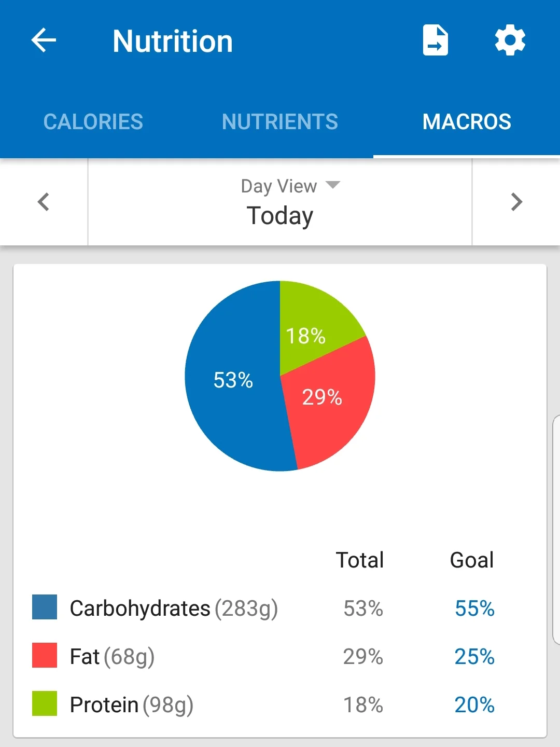Switch to the Calories tab
Image resolution: width=560 pixels, height=747 pixels.
click(93, 122)
